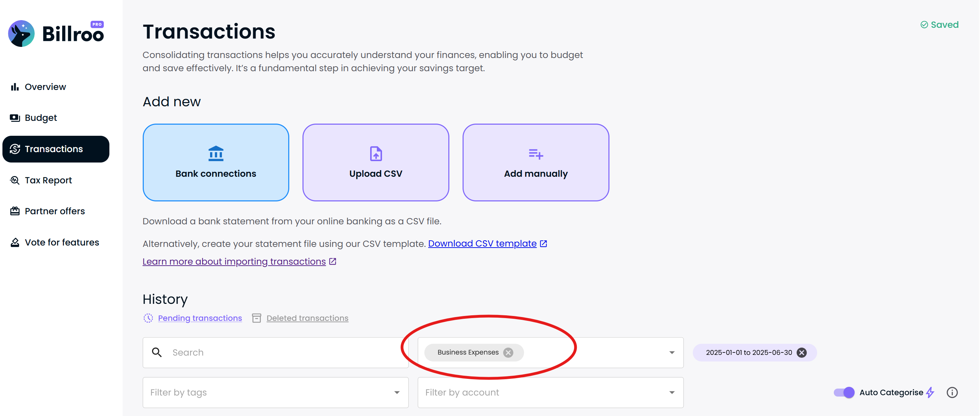Open Learn more about importing transactions

click(x=234, y=261)
